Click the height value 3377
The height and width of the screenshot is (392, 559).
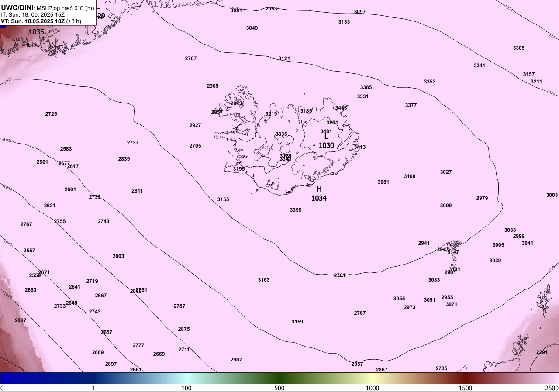pyautogui.click(x=411, y=105)
